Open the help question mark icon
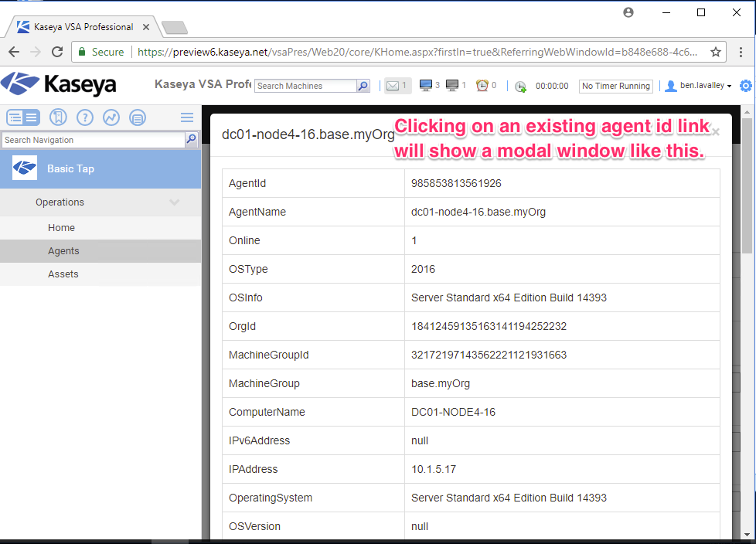Viewport: 756px width, 544px height. tap(85, 117)
